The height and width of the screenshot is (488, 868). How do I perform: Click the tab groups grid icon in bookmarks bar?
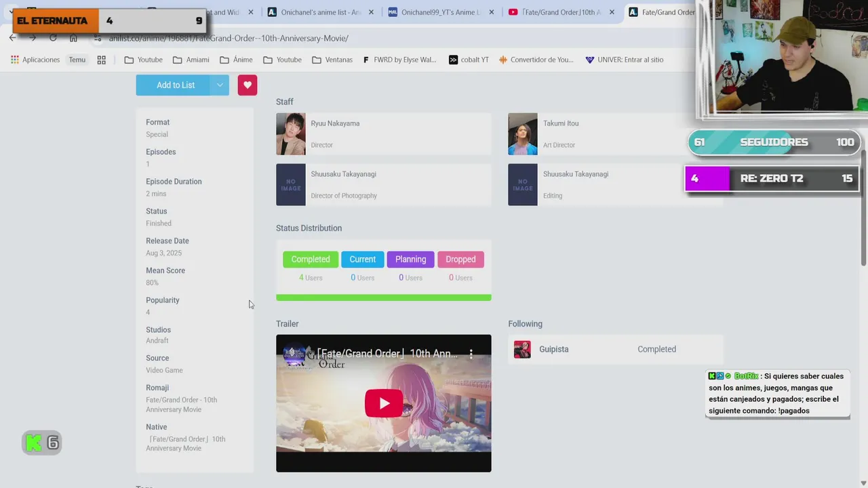[x=102, y=60]
